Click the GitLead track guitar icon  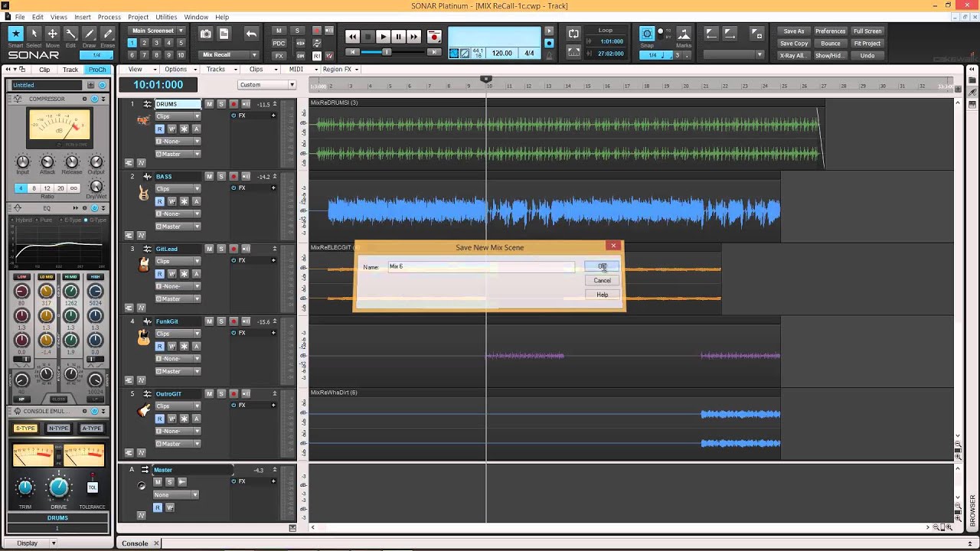coord(143,265)
